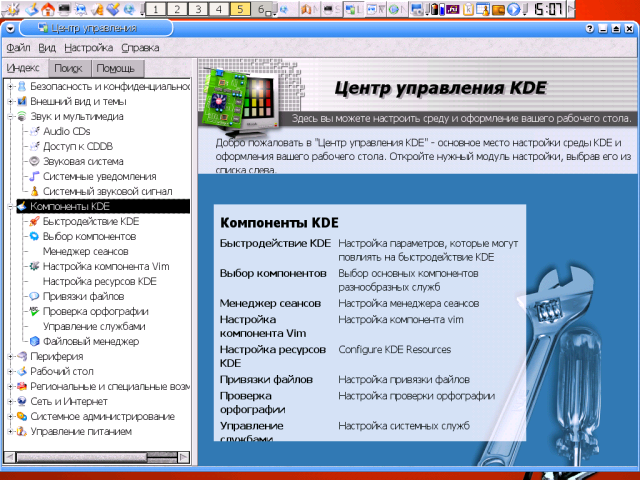Image resolution: width=640 pixels, height=480 pixels.
Task: Switch to the Помощь tab
Action: [116, 69]
